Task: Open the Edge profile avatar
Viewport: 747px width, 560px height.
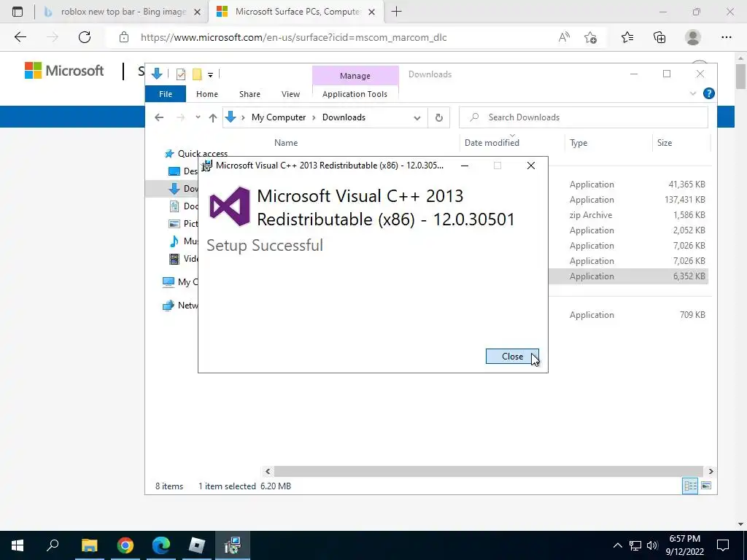Action: coord(693,37)
